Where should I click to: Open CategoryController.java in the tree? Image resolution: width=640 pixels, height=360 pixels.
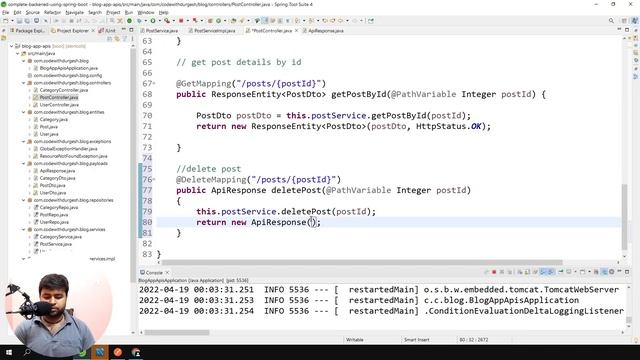coord(64,90)
